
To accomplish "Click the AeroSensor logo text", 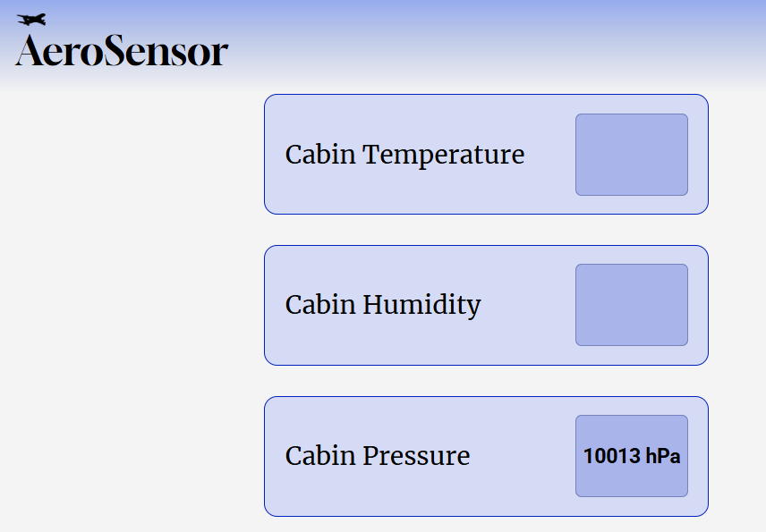I will (x=122, y=52).
